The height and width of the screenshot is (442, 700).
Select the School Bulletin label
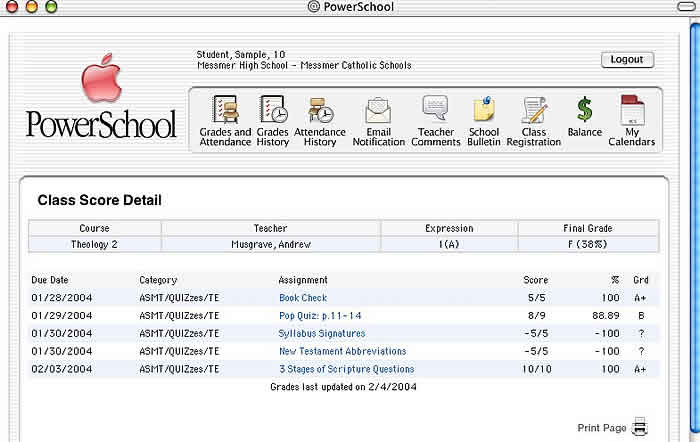[484, 137]
